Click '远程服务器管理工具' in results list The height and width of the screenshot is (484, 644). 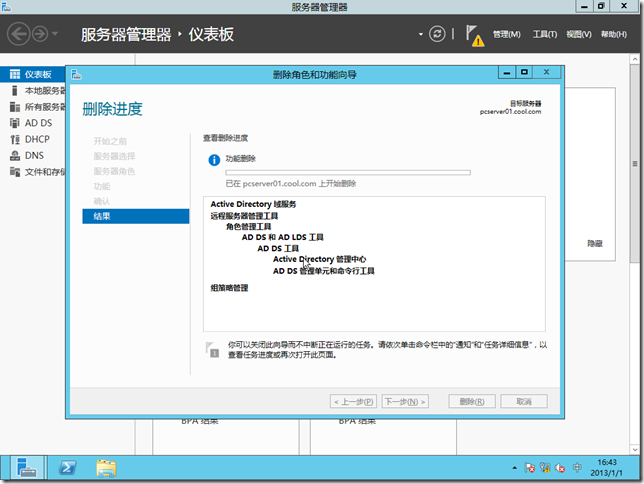click(x=244, y=216)
